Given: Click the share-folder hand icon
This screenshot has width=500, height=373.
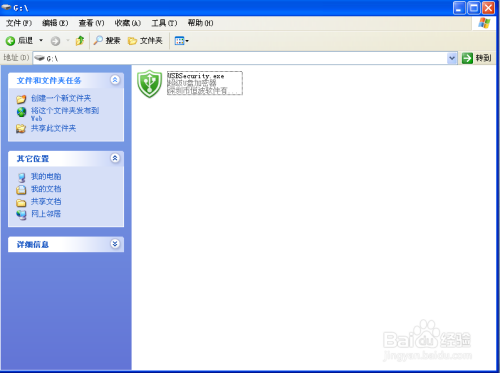Looking at the screenshot, I should click(x=21, y=128).
